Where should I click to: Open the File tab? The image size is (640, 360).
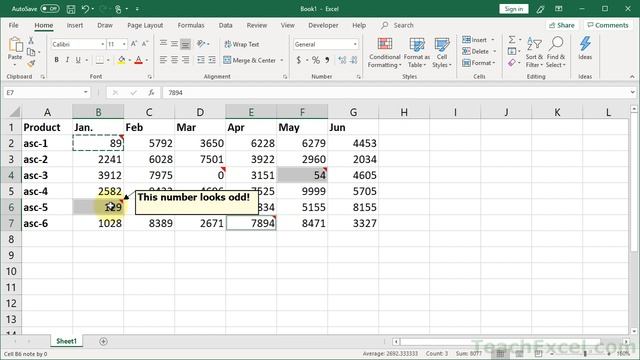coord(13,25)
